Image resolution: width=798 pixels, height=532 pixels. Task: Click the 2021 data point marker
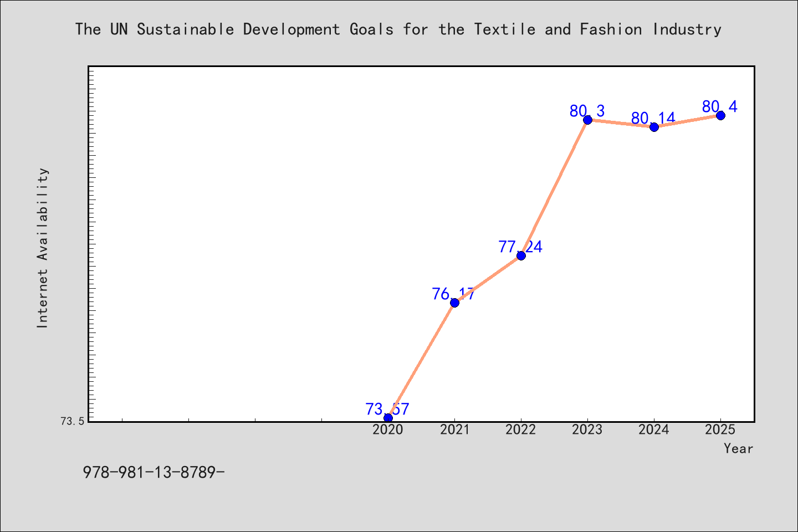[454, 303]
